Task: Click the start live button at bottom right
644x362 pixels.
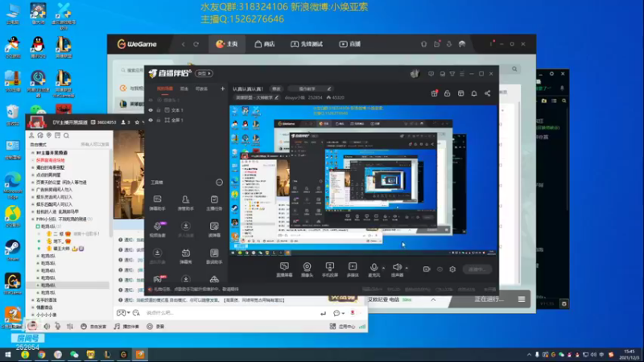Action: pos(477,269)
